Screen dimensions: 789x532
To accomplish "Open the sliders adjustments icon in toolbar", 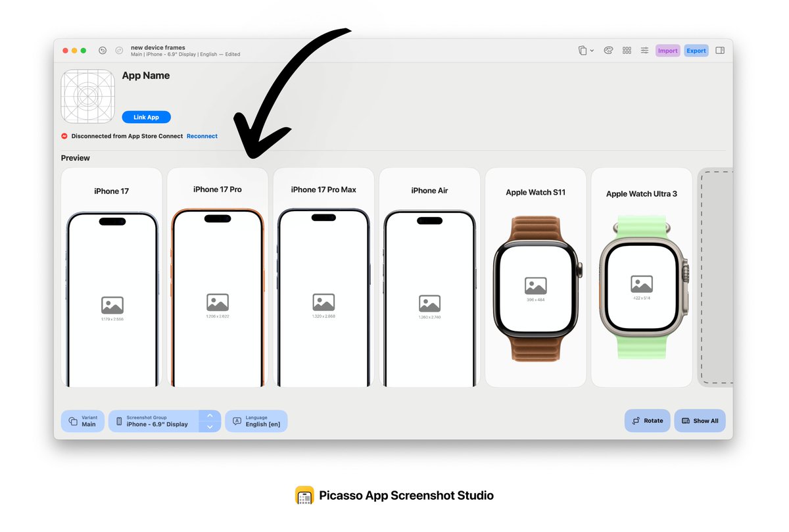I will click(x=645, y=51).
